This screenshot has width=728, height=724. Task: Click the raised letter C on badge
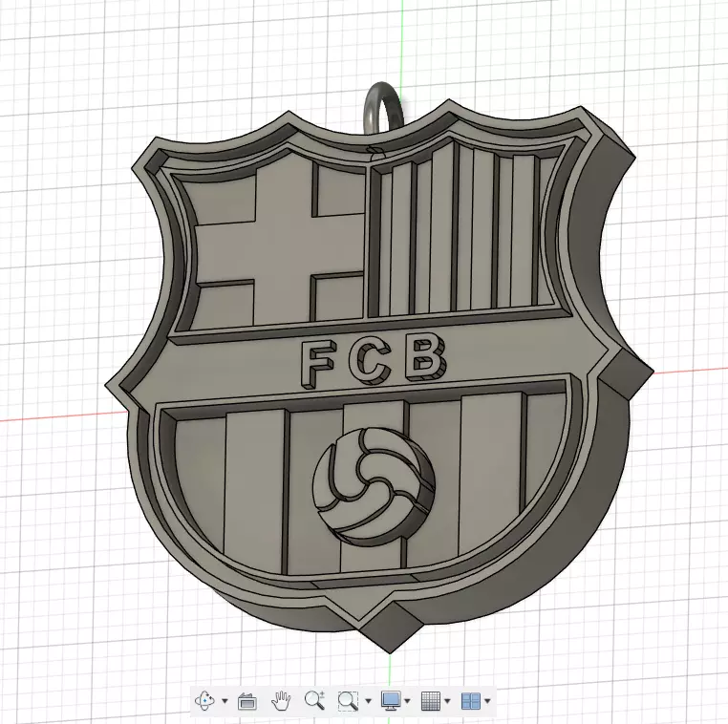click(x=370, y=361)
